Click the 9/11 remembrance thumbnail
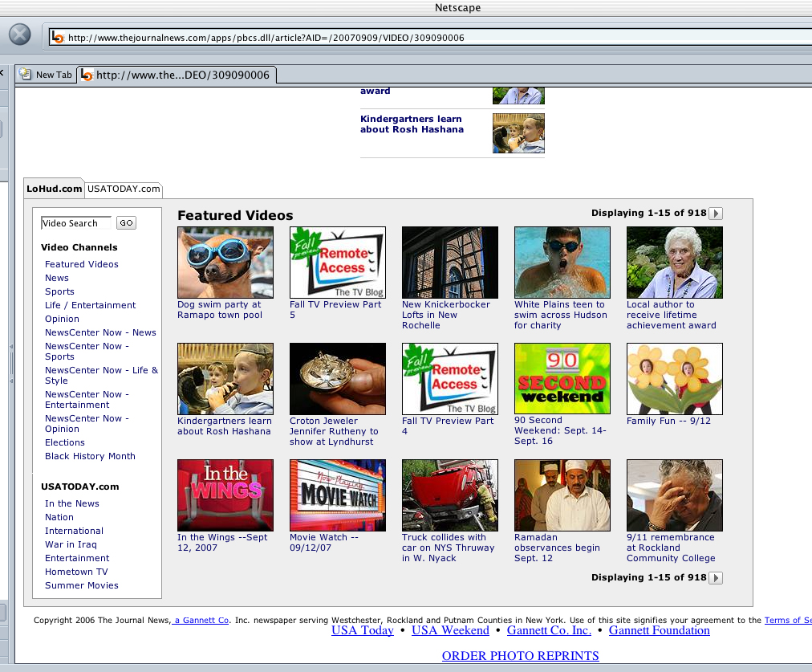The height and width of the screenshot is (672, 812). click(x=675, y=495)
